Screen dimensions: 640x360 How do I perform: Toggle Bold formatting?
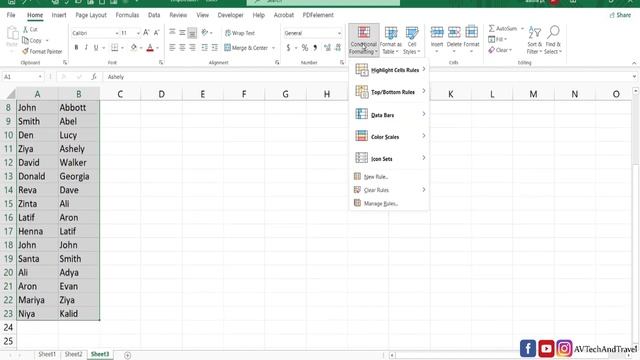[x=76, y=48]
